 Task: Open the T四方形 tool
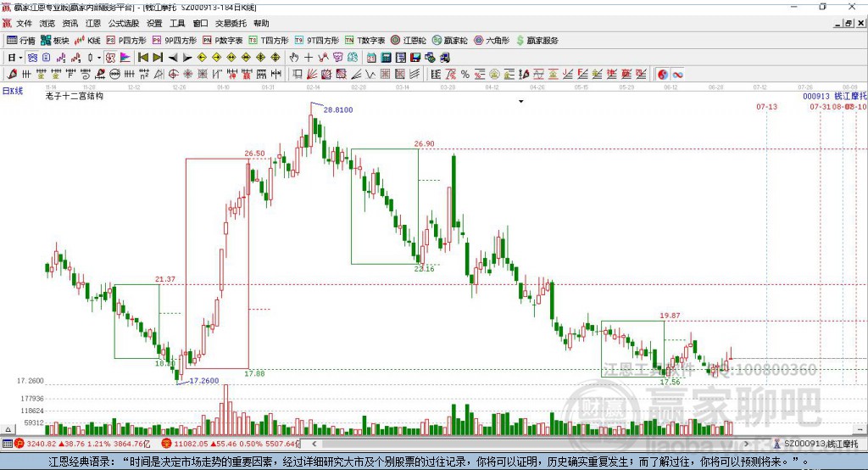tap(269, 41)
